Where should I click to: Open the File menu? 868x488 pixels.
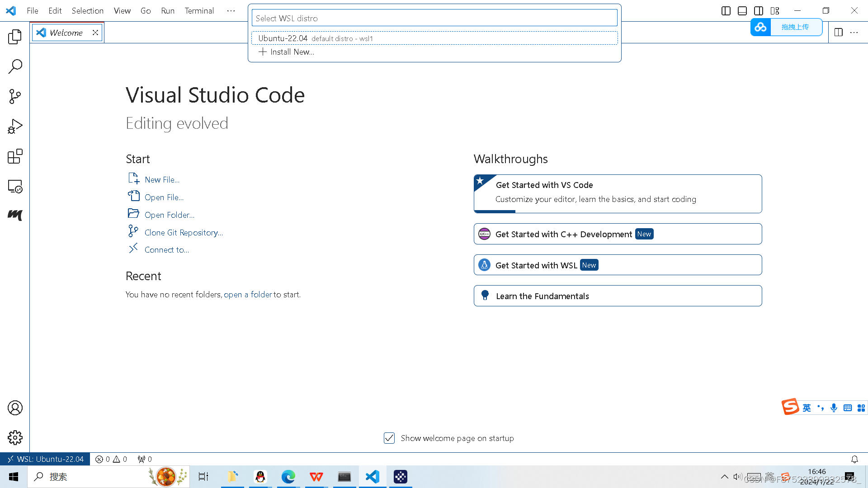coord(33,11)
